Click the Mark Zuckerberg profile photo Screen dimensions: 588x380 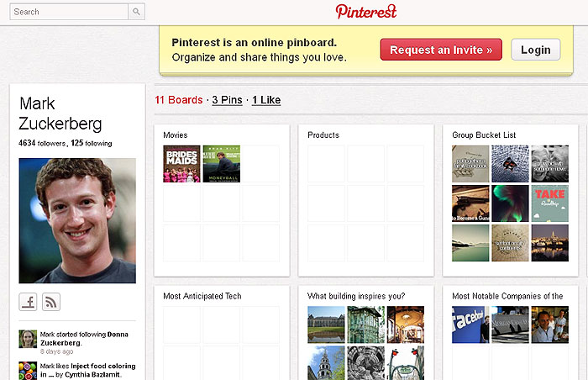pos(77,220)
